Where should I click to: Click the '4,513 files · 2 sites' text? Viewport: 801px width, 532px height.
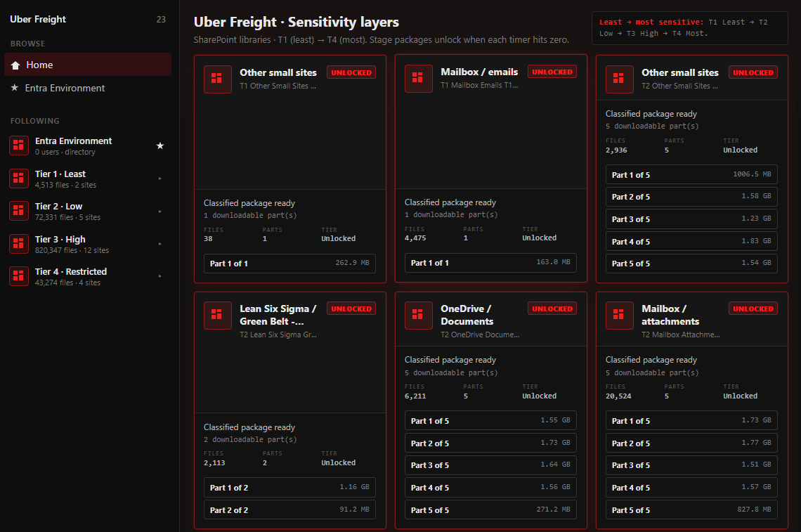(x=65, y=185)
